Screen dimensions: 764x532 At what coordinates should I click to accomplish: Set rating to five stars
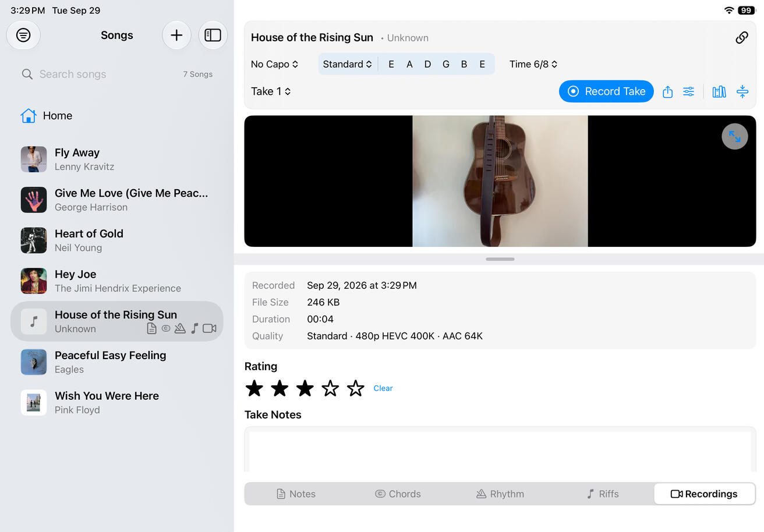355,388
